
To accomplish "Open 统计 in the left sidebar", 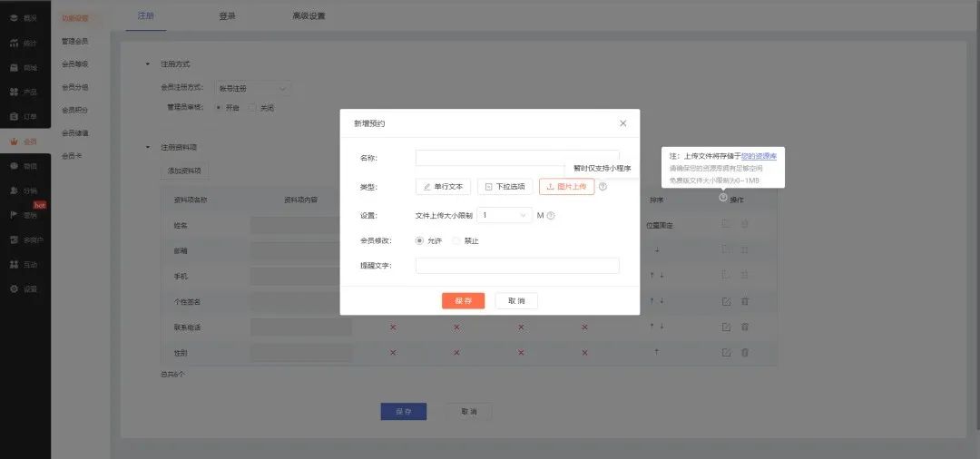I will click(24, 43).
